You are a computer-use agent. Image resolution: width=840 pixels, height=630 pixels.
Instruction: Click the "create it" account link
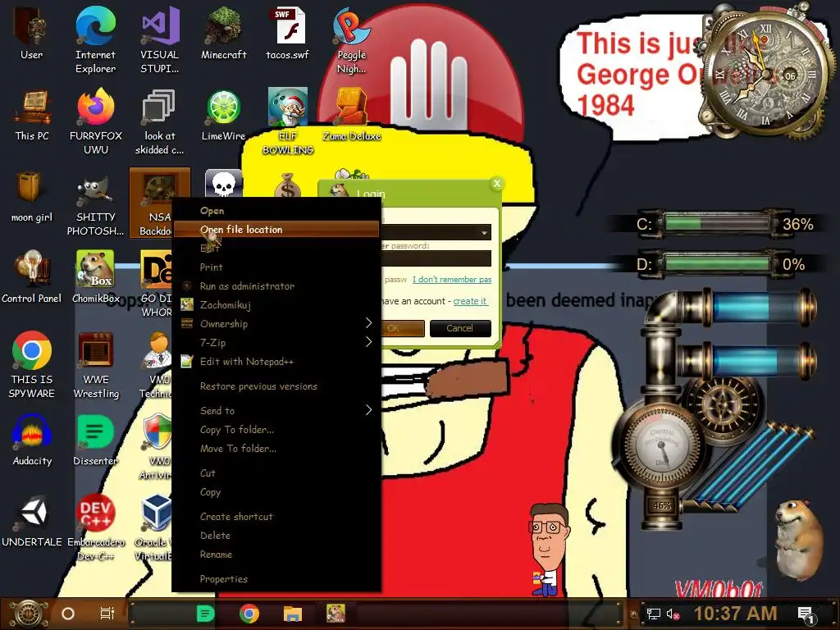pyautogui.click(x=470, y=301)
